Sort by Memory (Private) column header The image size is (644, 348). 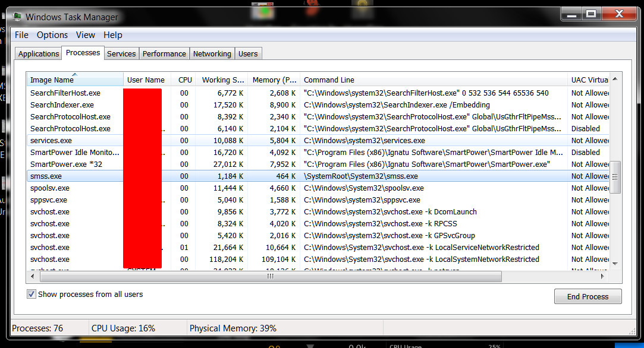274,80
